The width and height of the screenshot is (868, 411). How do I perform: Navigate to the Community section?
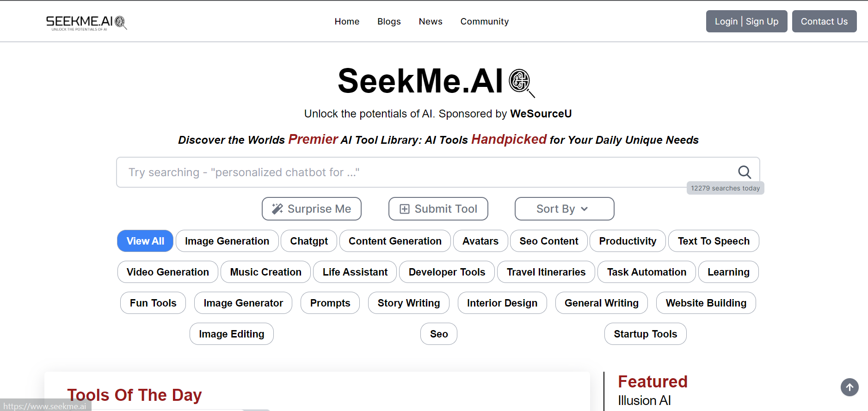pos(484,21)
